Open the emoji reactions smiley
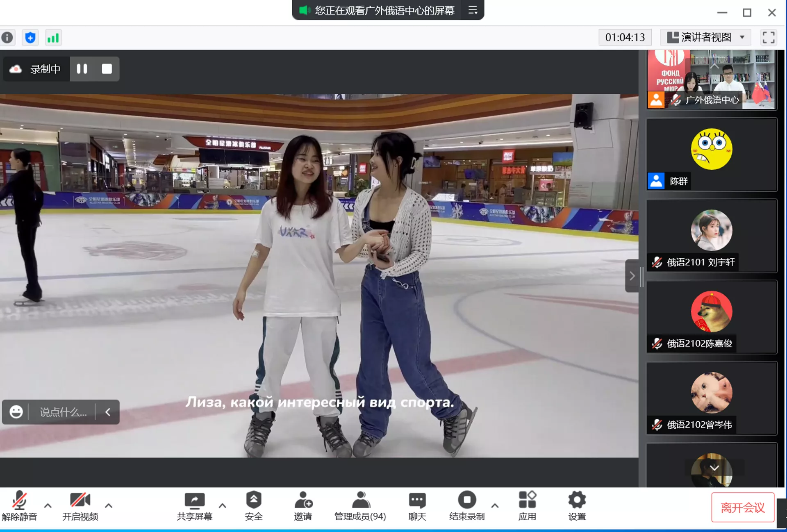The width and height of the screenshot is (787, 532). pyautogui.click(x=16, y=412)
